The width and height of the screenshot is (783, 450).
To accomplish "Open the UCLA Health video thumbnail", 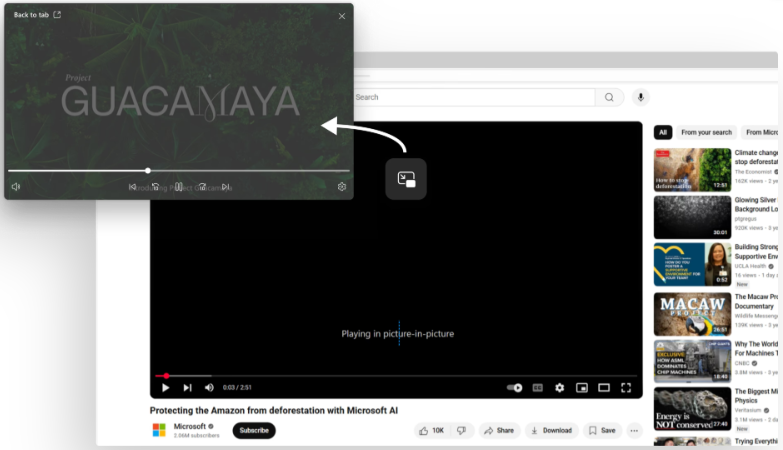I will point(692,264).
